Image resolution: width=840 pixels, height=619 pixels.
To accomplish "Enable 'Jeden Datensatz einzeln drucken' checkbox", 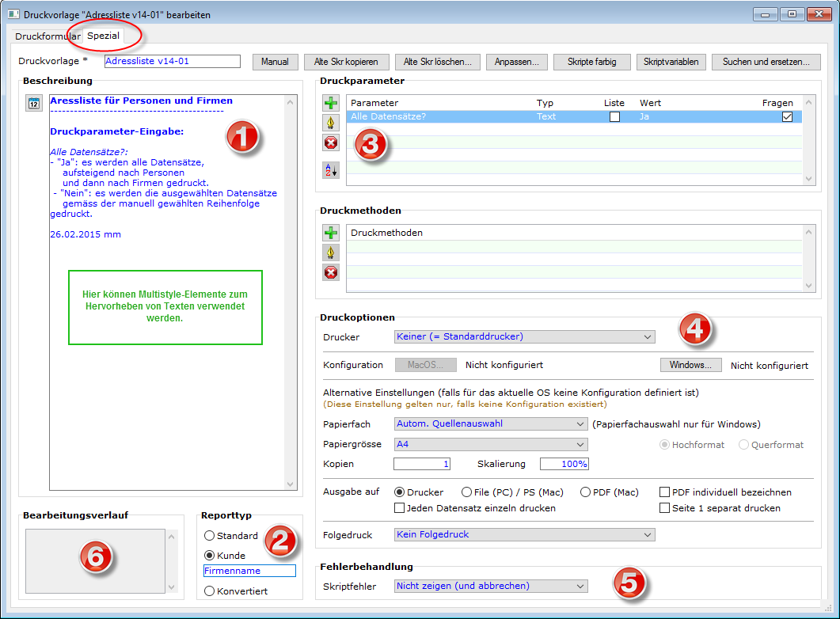I will [400, 508].
